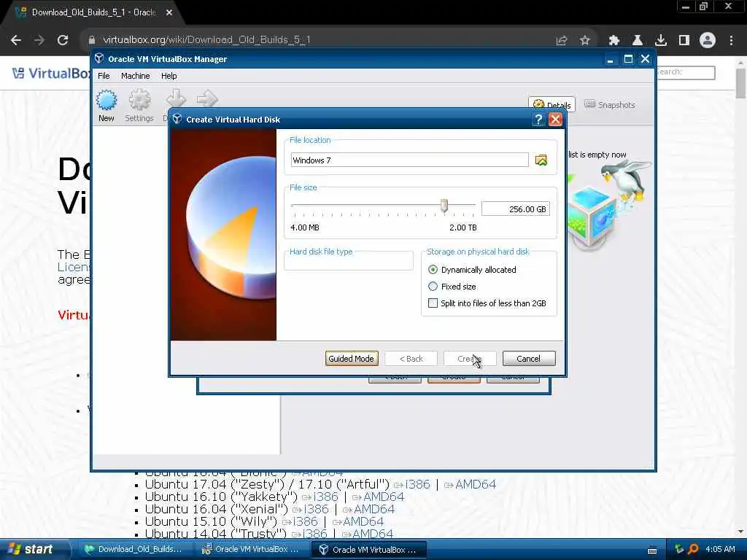Switch to Details view
Image resolution: width=747 pixels, height=560 pixels.
551,104
